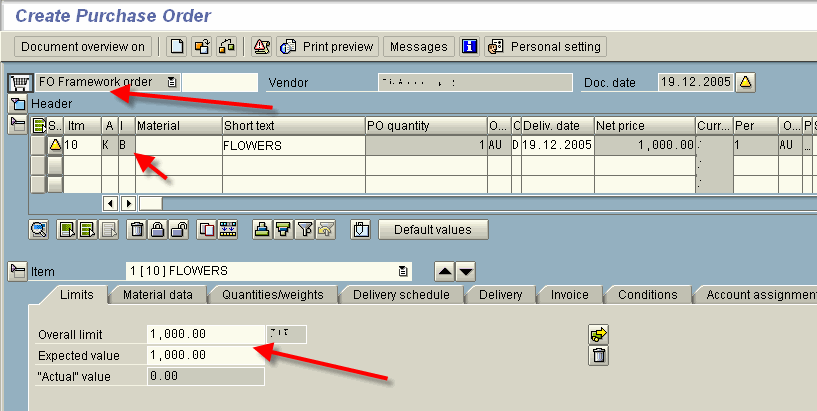Open Personal setting
817x411 pixels.
pyautogui.click(x=546, y=46)
